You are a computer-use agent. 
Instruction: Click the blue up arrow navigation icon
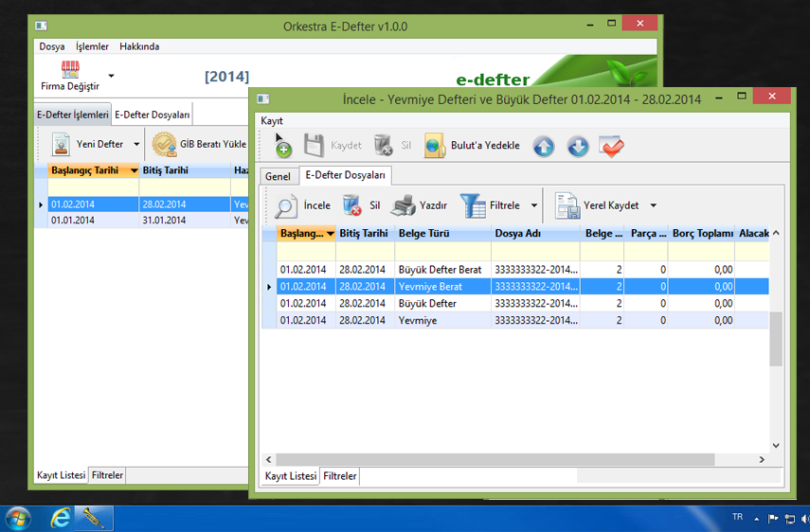coord(543,147)
